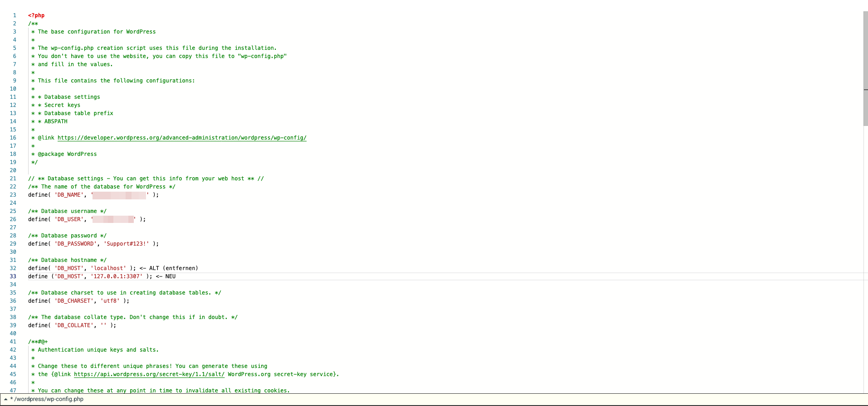Click the 'DB_COLLATE' constant name

pyautogui.click(x=74, y=325)
